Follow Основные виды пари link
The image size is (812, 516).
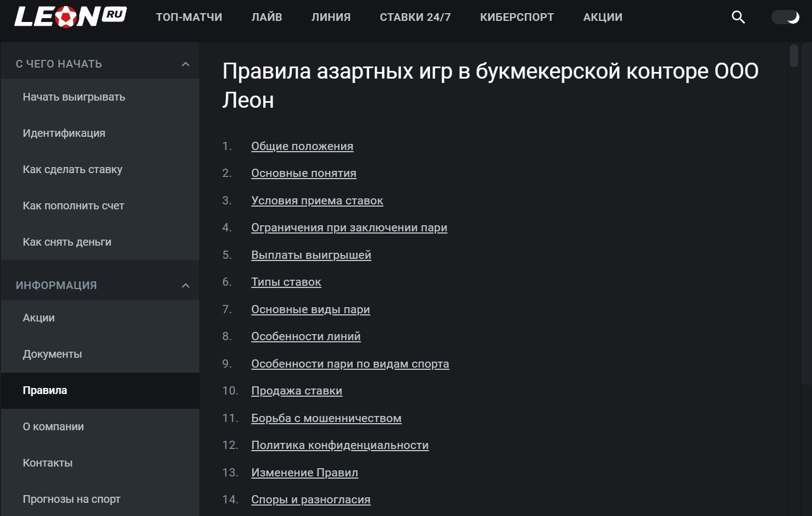(x=310, y=309)
